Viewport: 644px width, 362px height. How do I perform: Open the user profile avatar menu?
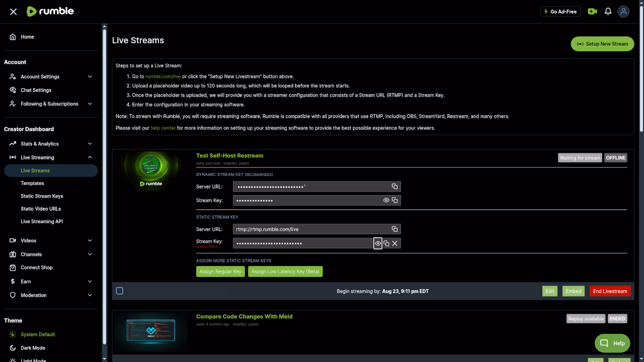click(x=624, y=12)
